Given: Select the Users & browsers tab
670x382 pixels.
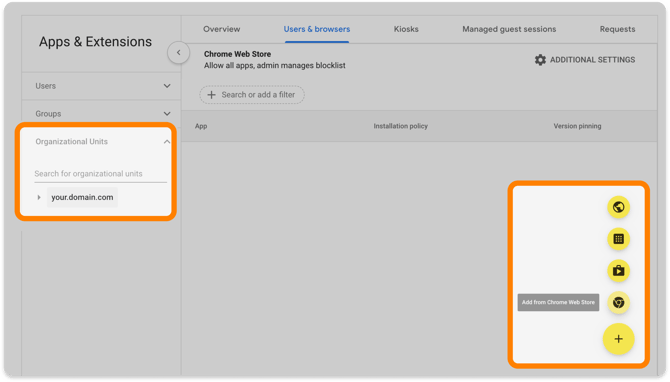Looking at the screenshot, I should [x=317, y=29].
